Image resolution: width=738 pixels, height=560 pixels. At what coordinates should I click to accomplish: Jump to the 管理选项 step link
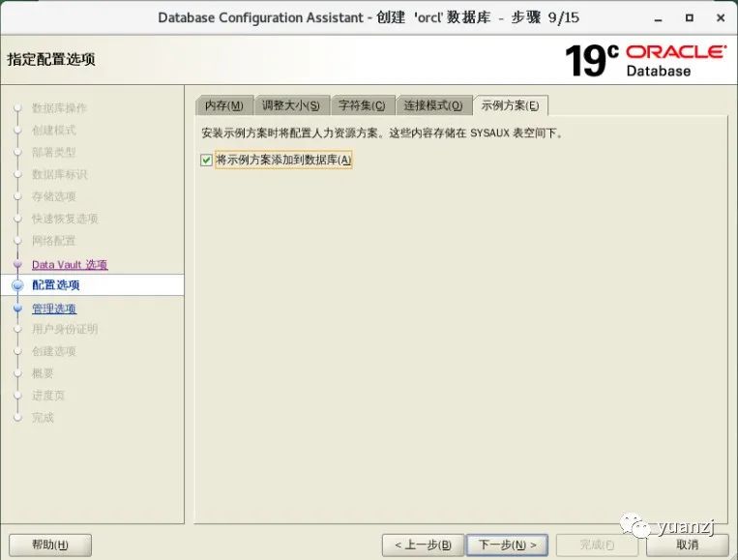[54, 309]
